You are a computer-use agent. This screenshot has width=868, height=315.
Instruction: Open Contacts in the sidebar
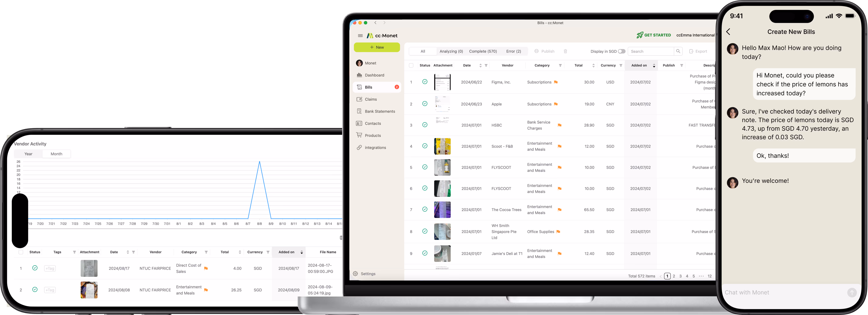point(377,124)
